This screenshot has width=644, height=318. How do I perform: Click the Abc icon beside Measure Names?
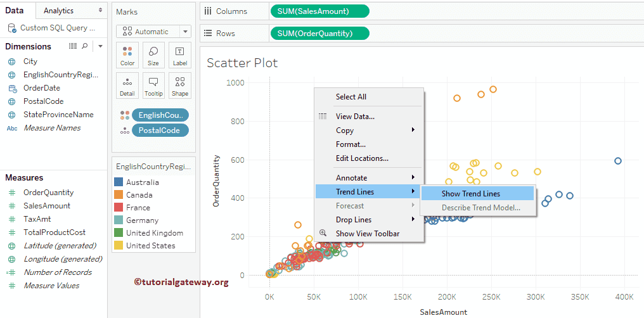pyautogui.click(x=12, y=129)
